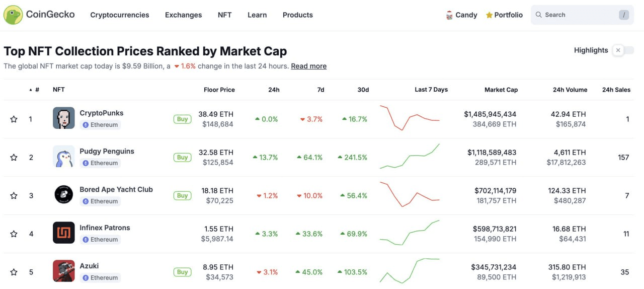Expand the Cryptocurrencies menu
This screenshot has height=289, width=644.
120,15
